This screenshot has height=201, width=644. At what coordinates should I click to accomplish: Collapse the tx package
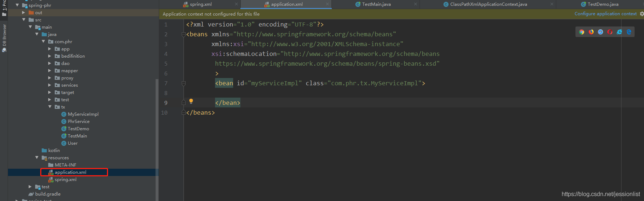click(50, 107)
